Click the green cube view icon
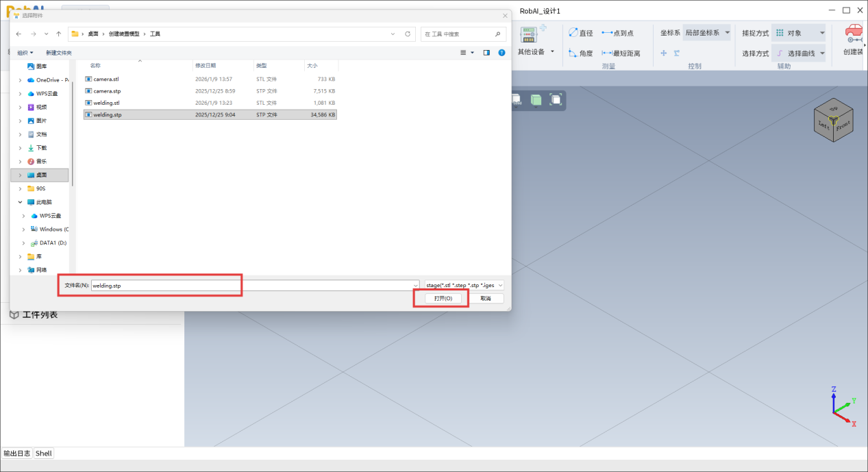Image resolution: width=868 pixels, height=472 pixels. point(536,100)
